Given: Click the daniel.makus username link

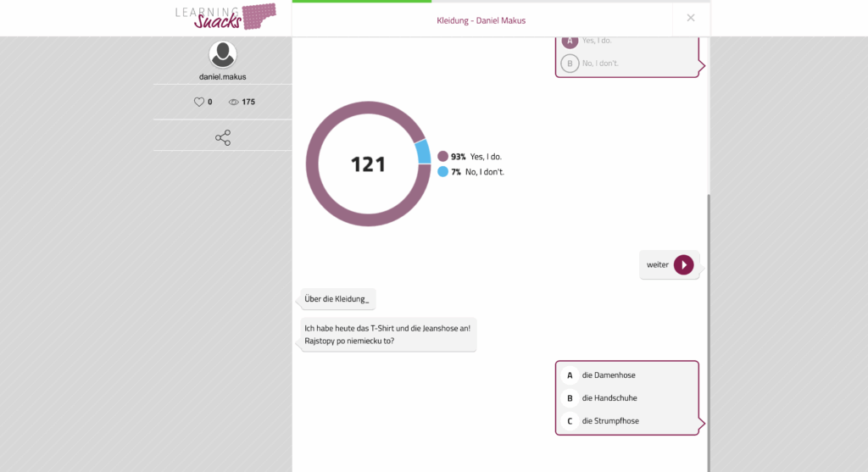Looking at the screenshot, I should 223,76.
